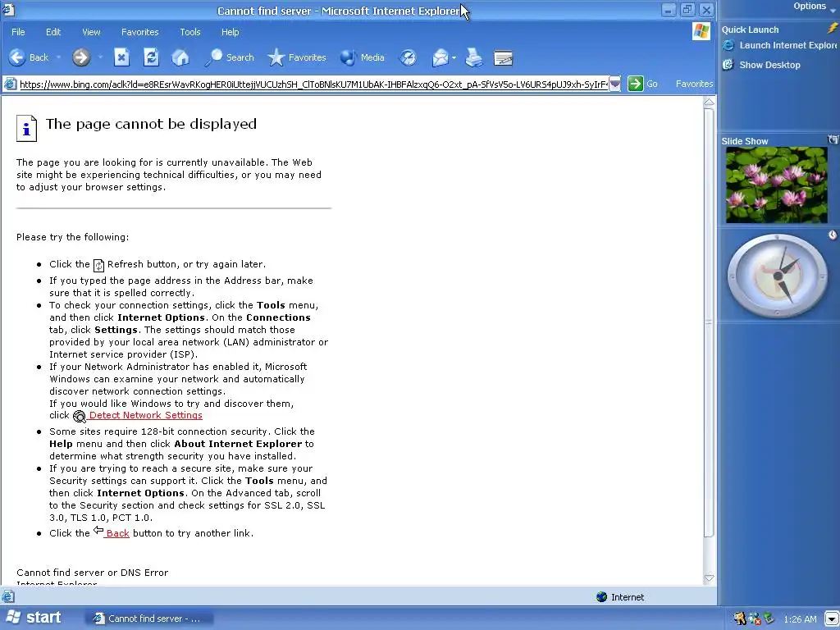
Task: Click the vertical scrollbar thumb
Action: coord(709,322)
